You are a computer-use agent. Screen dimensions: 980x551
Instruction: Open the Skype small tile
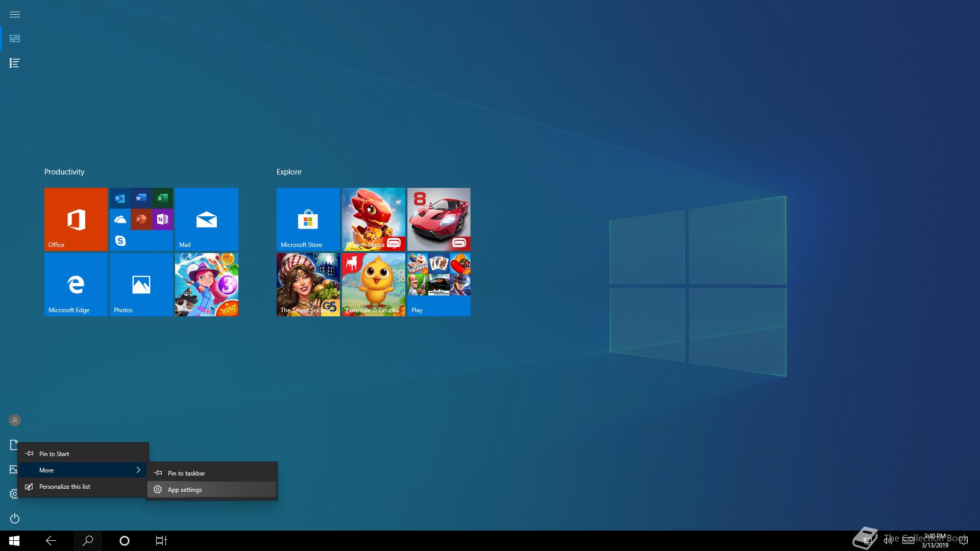coord(120,241)
